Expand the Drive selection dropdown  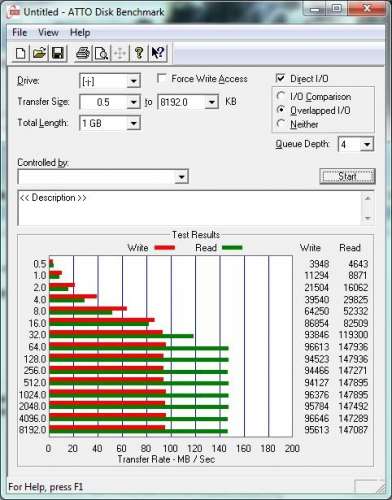click(134, 81)
